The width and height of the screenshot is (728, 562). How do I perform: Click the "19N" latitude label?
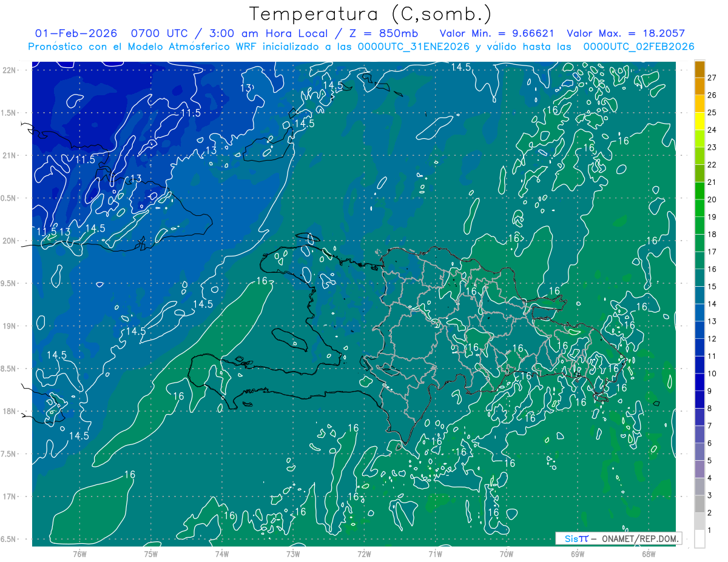(x=10, y=326)
